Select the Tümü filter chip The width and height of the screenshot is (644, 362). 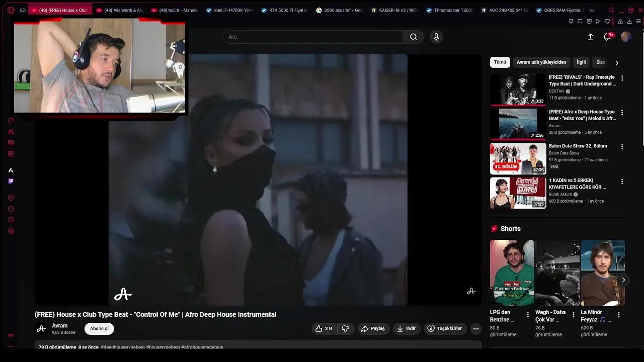pos(500,62)
